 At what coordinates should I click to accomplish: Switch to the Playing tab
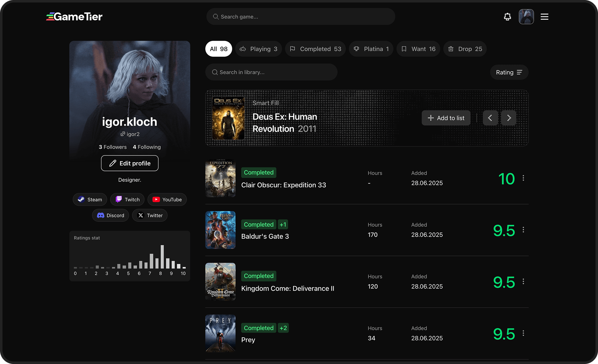click(258, 49)
